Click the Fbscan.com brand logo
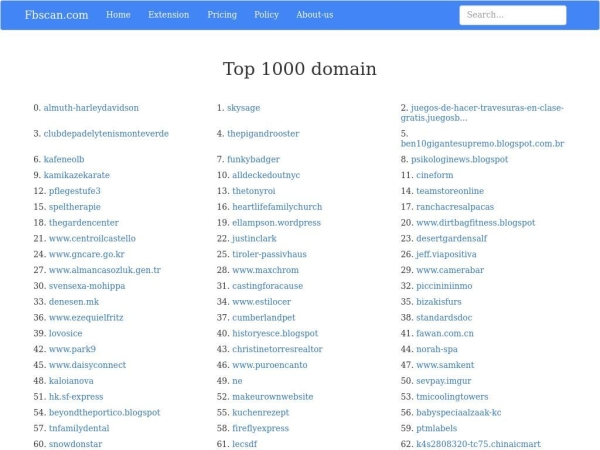The image size is (600, 450). pos(56,15)
